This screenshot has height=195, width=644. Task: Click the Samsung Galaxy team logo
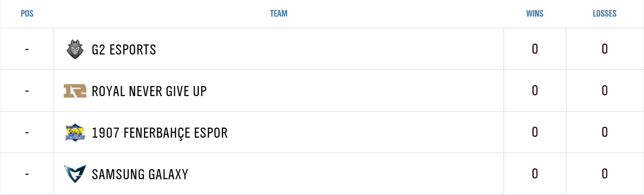coord(75,174)
